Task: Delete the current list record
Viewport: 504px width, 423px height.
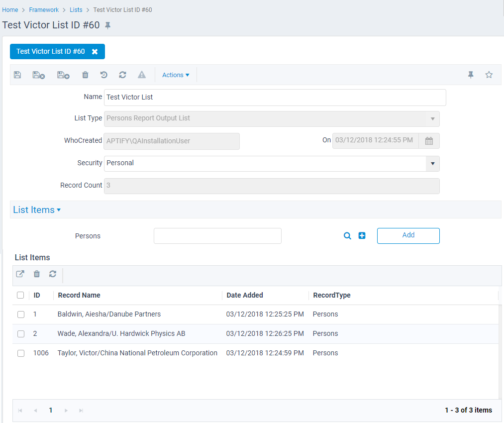Action: (85, 74)
